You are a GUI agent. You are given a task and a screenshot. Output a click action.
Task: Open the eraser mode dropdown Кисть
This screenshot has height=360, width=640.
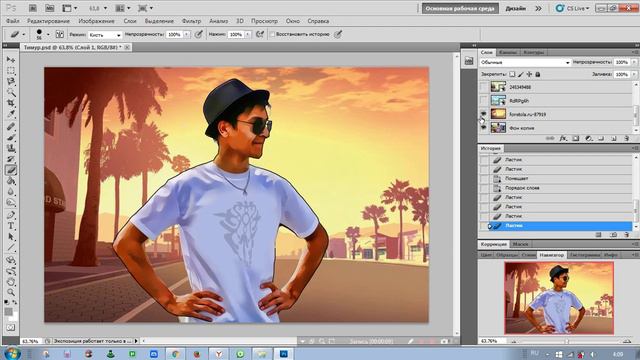click(105, 35)
